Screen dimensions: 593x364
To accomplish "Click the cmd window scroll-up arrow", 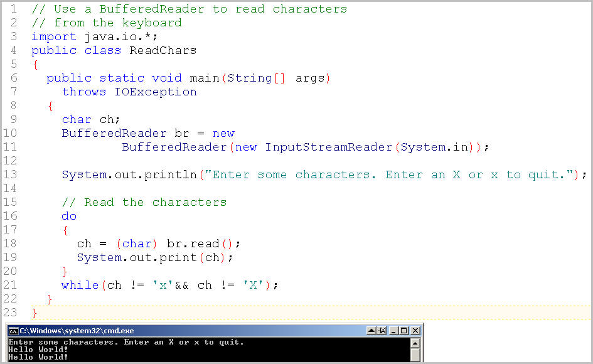I will (x=415, y=343).
